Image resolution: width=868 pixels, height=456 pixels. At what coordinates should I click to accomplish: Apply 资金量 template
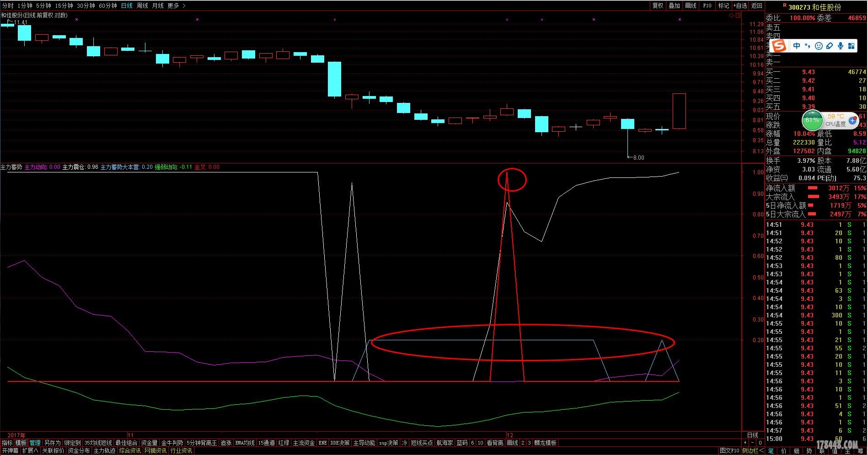coord(149,443)
